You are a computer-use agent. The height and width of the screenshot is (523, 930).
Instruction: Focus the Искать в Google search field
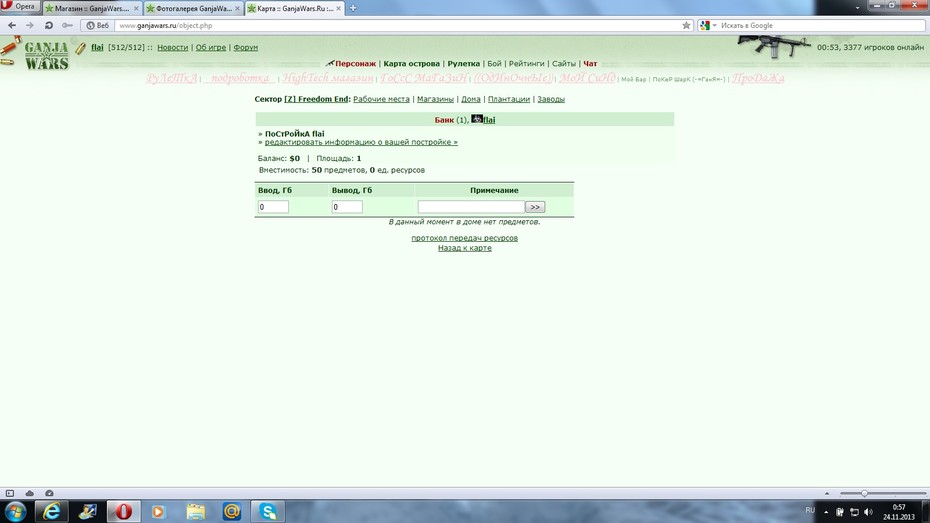coord(821,25)
